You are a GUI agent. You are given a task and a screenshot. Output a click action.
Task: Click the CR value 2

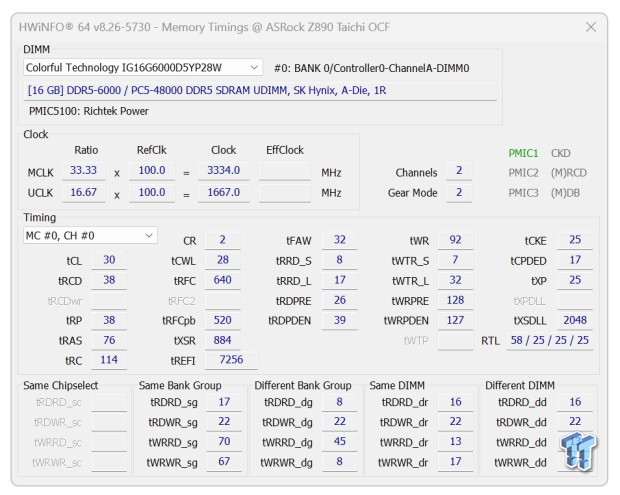tap(223, 240)
